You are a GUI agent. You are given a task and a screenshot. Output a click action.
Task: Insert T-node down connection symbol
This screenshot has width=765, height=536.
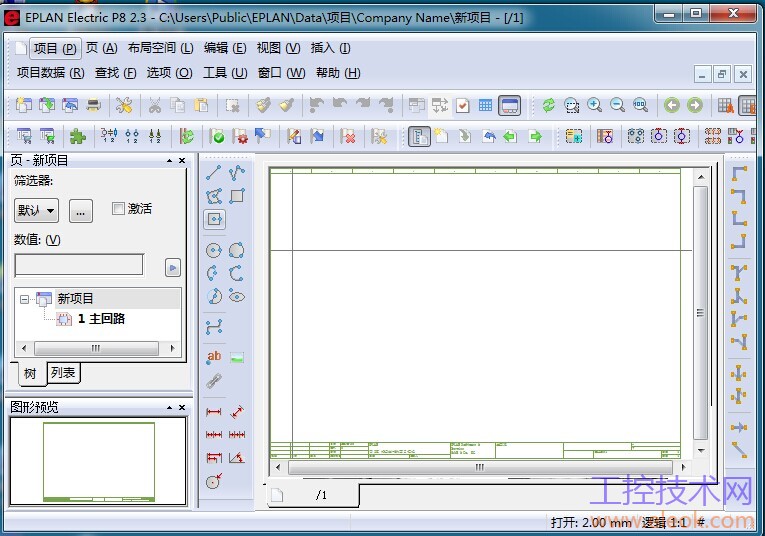pyautogui.click(x=739, y=272)
